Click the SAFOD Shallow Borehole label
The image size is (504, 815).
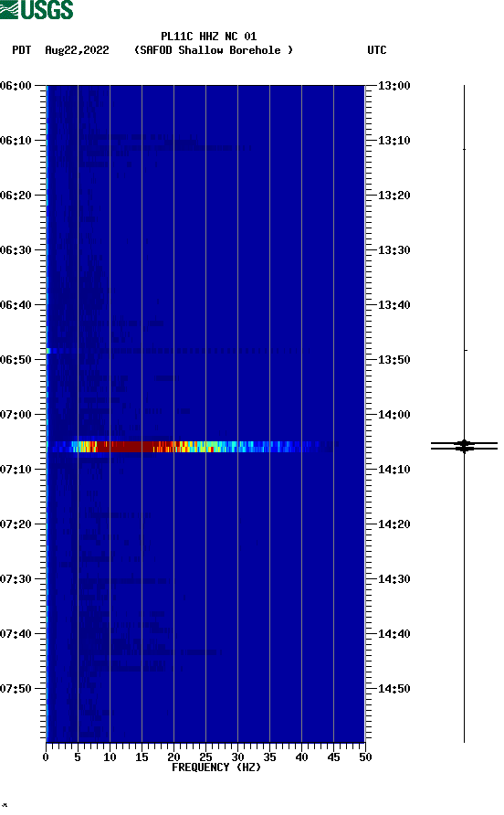214,50
